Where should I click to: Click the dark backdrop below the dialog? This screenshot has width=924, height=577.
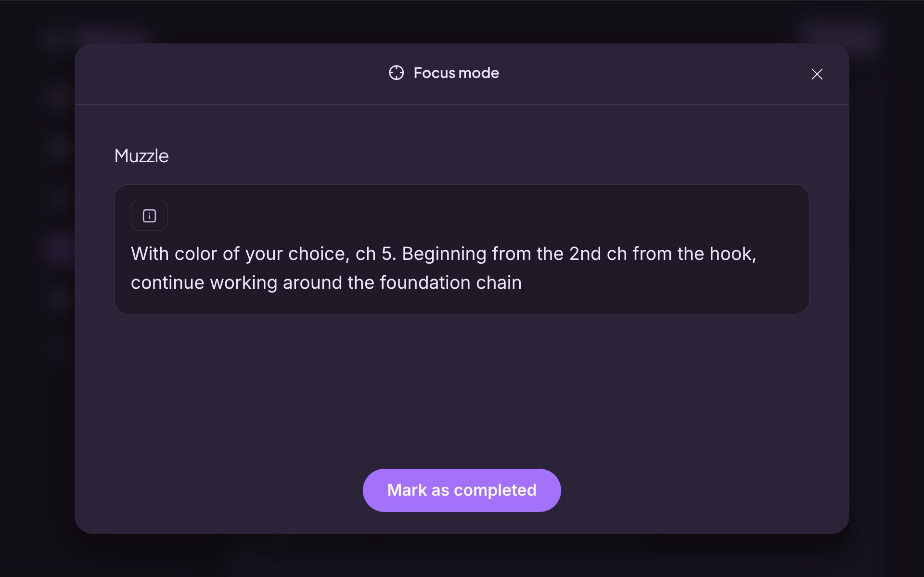click(x=462, y=555)
